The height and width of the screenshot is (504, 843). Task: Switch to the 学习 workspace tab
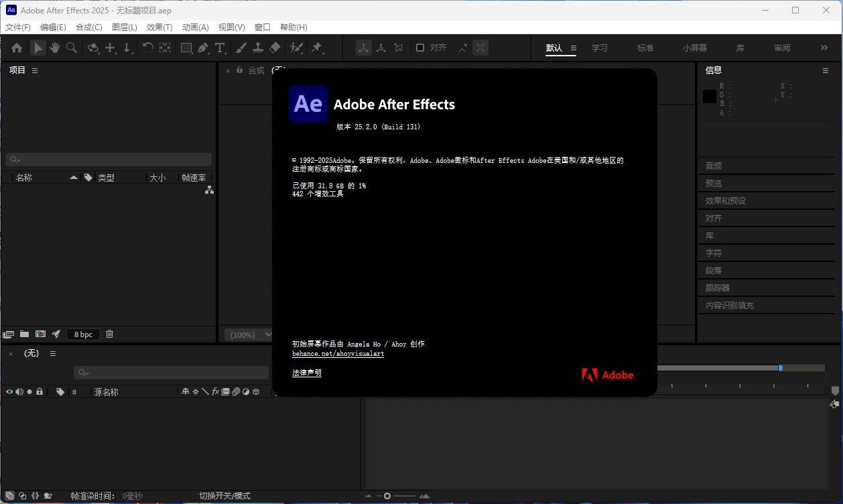600,48
